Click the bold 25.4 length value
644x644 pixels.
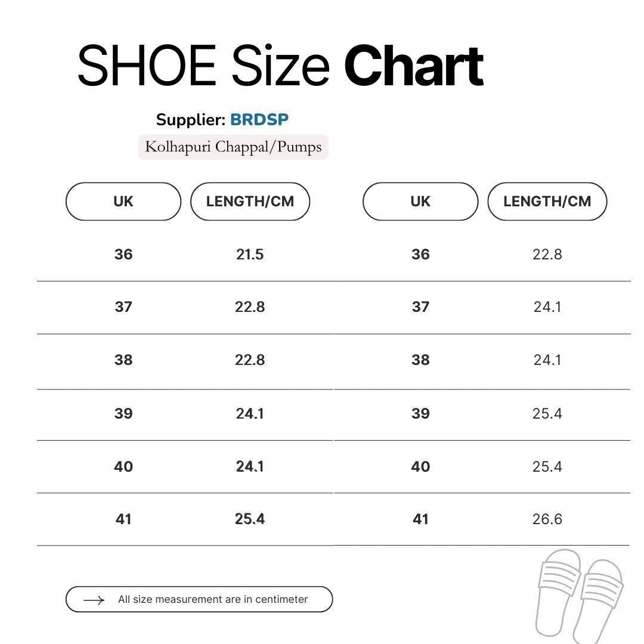pos(250,519)
